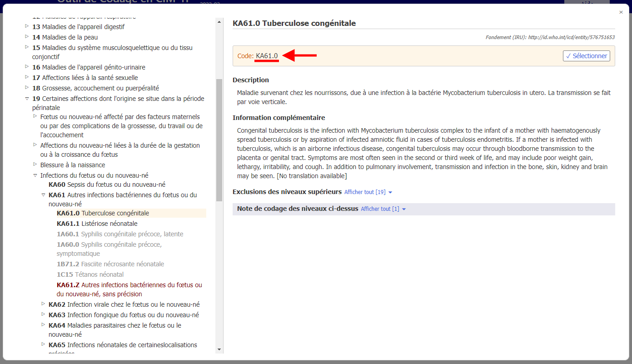Click the Sélectionner button
Image resolution: width=632 pixels, height=364 pixels.
[586, 56]
